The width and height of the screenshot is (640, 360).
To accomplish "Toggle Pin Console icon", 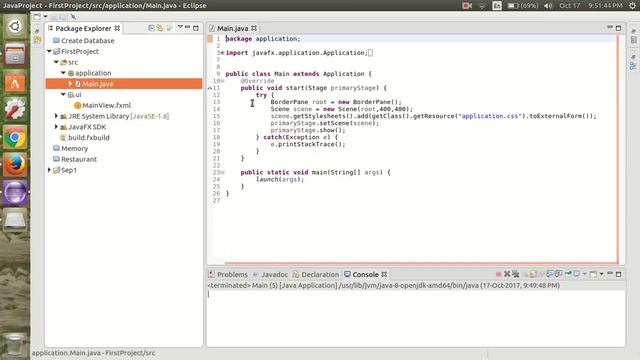I will tap(568, 273).
